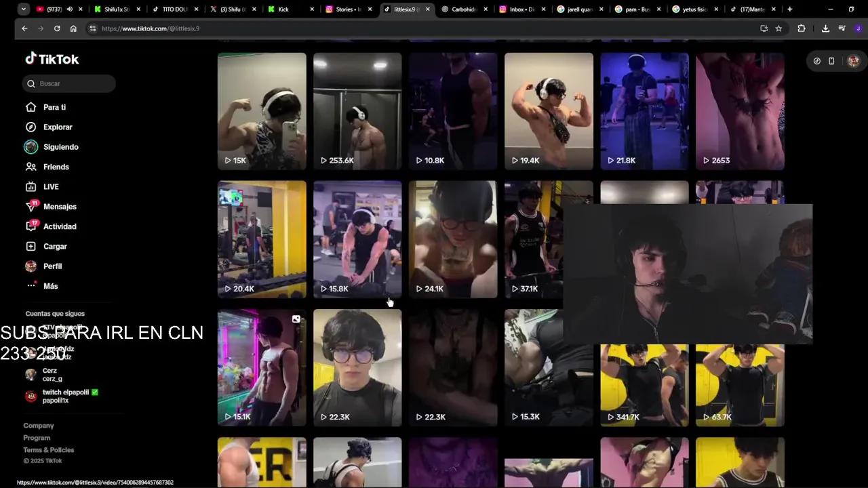Click the browser back arrow
The width and height of the screenshot is (868, 488).
pos(24,28)
